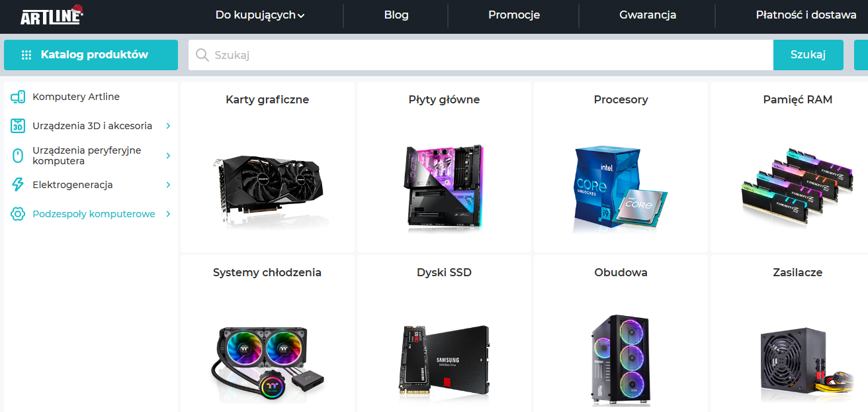Open the Karty graficzne graphics card thumbnail
The width and height of the screenshot is (868, 412).
267,187
